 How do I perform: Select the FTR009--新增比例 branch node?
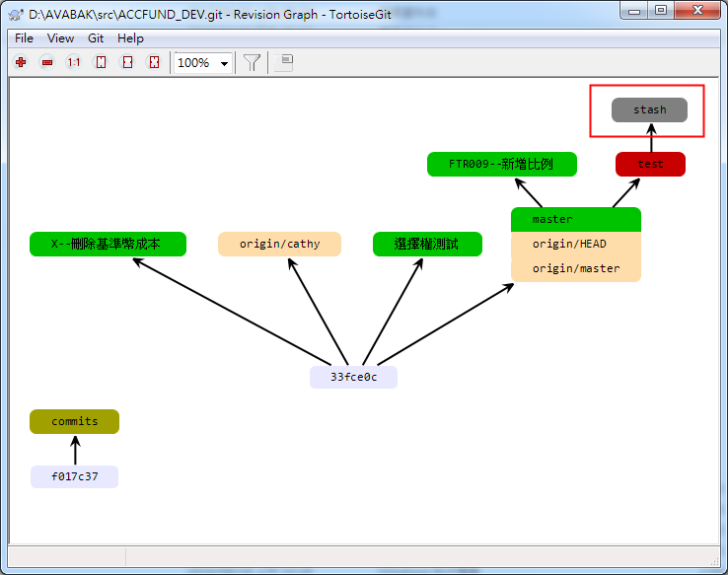point(502,165)
